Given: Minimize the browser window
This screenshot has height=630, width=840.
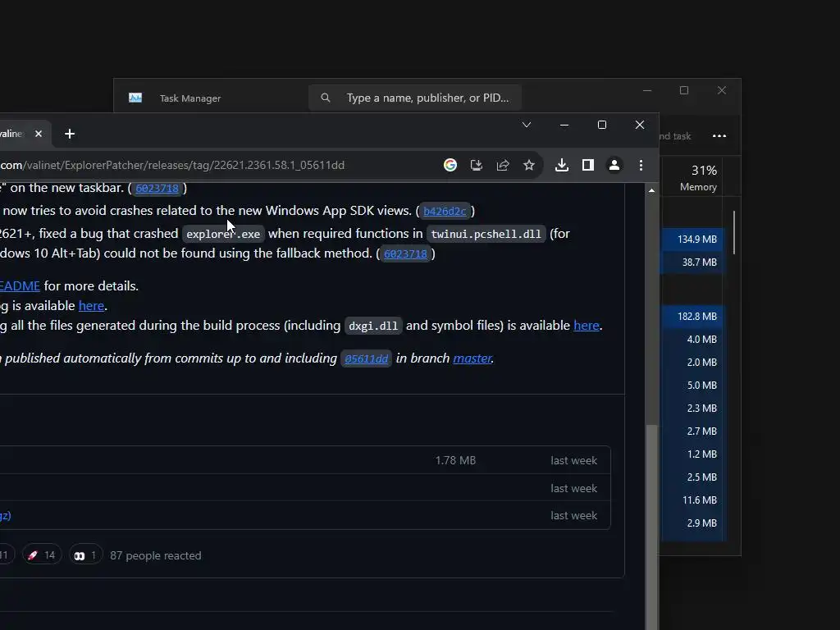Looking at the screenshot, I should tap(564, 125).
